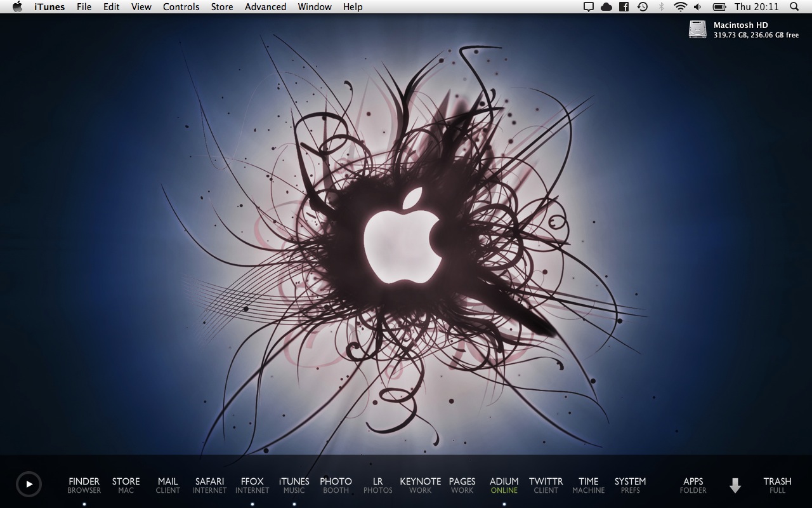This screenshot has width=812, height=508.
Task: Open the Time Machine menu bar icon
Action: pyautogui.click(x=642, y=6)
